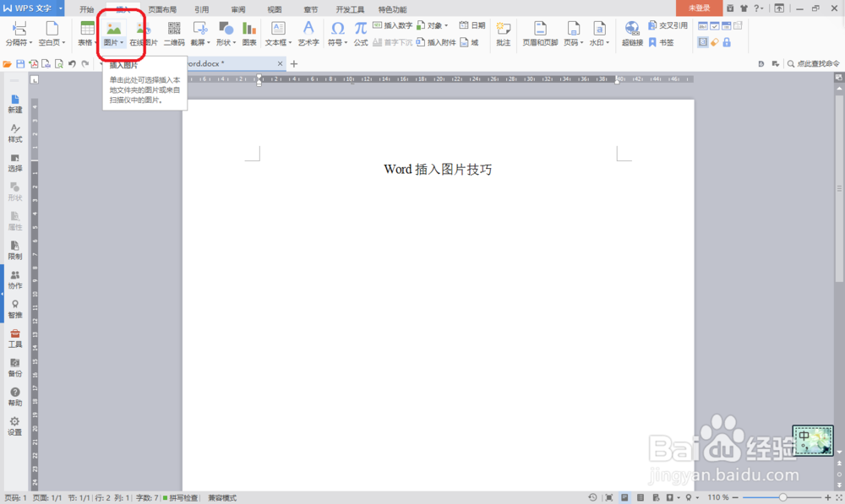Select web layout view button in status bar

656,497
